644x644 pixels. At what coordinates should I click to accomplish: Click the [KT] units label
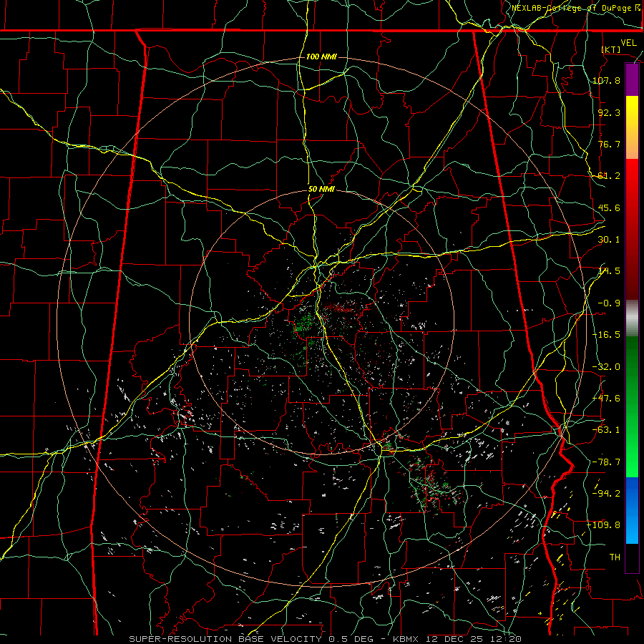[611, 49]
